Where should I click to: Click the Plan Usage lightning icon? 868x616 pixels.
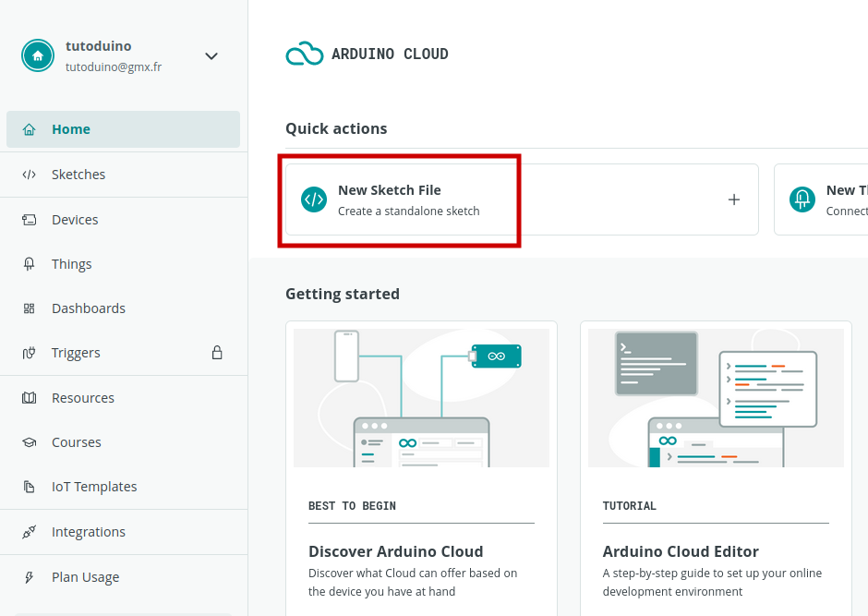pyautogui.click(x=29, y=577)
